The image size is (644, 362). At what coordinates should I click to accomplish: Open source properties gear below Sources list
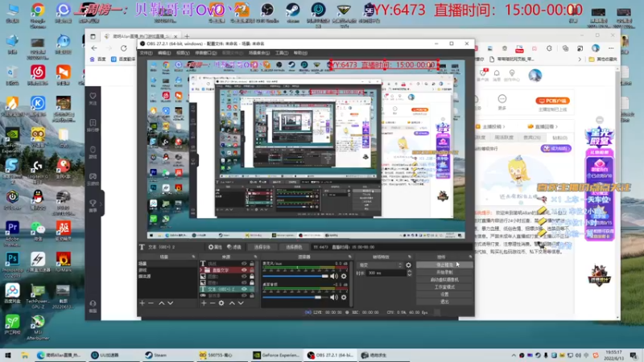pyautogui.click(x=221, y=303)
